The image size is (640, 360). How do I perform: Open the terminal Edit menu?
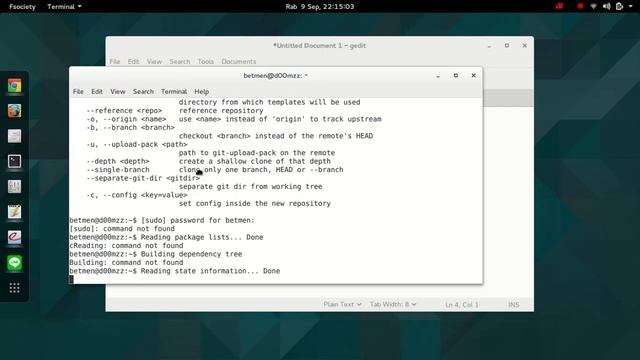point(97,91)
